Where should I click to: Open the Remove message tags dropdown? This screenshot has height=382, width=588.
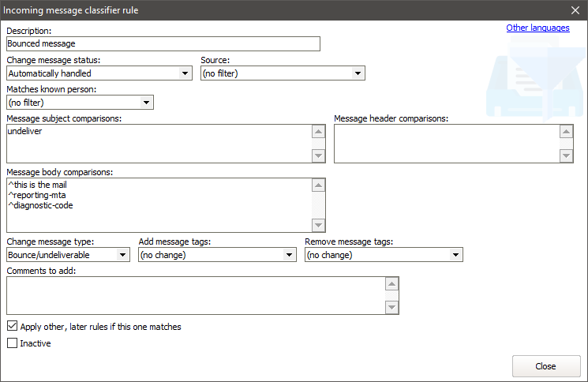[x=384, y=255]
